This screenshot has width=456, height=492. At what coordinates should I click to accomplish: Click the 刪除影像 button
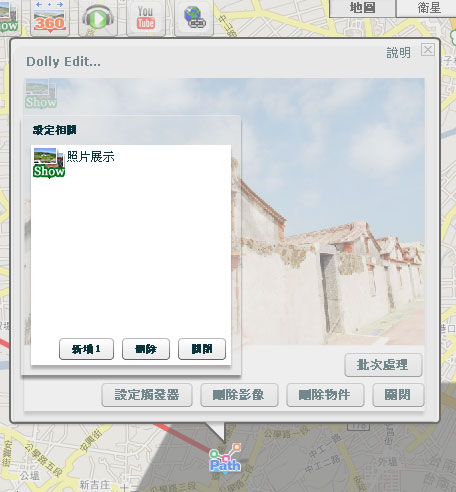239,395
